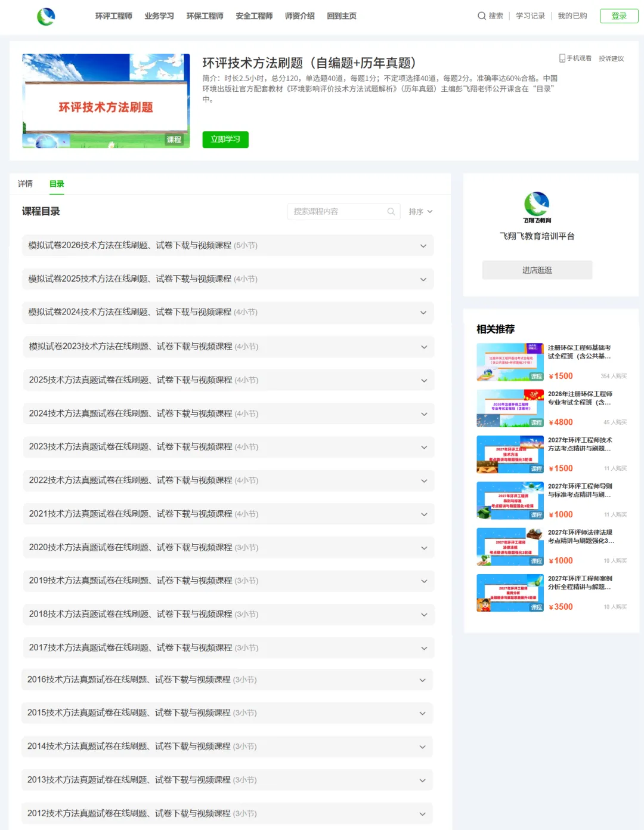The width and height of the screenshot is (644, 830).
Task: Open 注册环保工程师基础考试全程班 title link
Action: pyautogui.click(x=580, y=352)
